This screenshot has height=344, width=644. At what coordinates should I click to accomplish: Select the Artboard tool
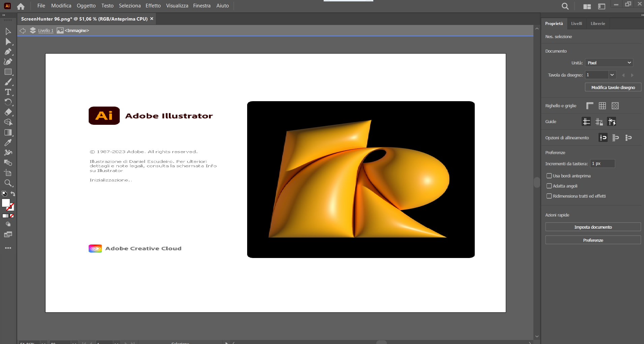coord(8,173)
